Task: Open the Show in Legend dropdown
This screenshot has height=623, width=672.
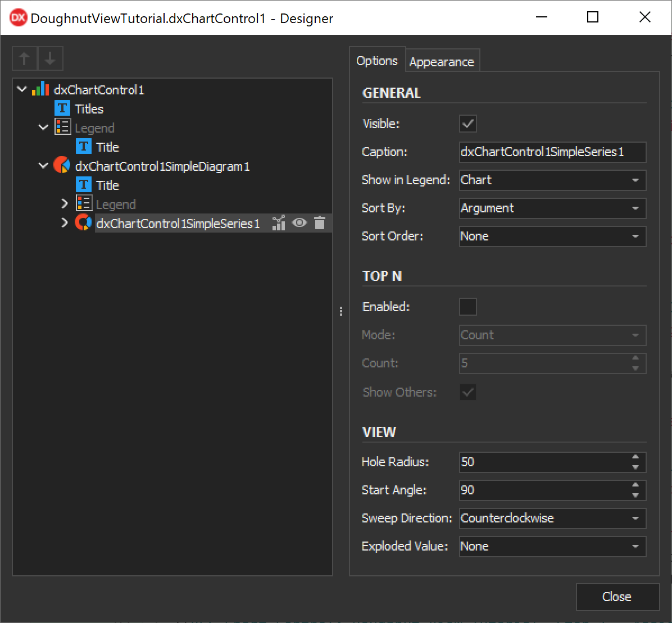Action: pyautogui.click(x=635, y=180)
